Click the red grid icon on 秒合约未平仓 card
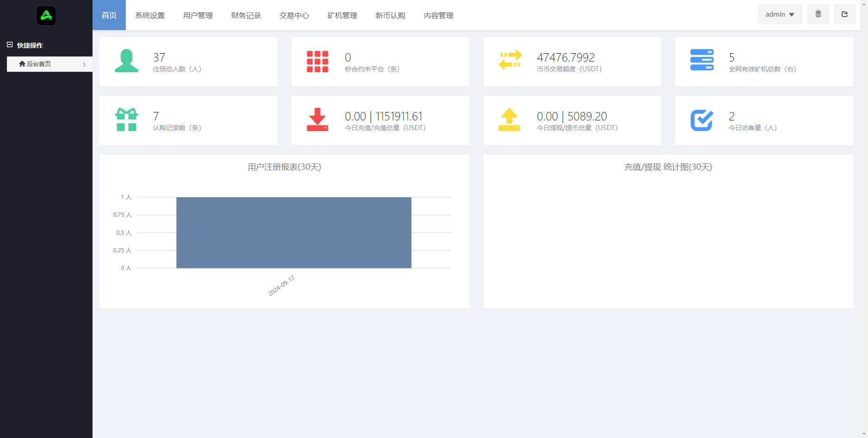This screenshot has width=868, height=438. pyautogui.click(x=318, y=61)
